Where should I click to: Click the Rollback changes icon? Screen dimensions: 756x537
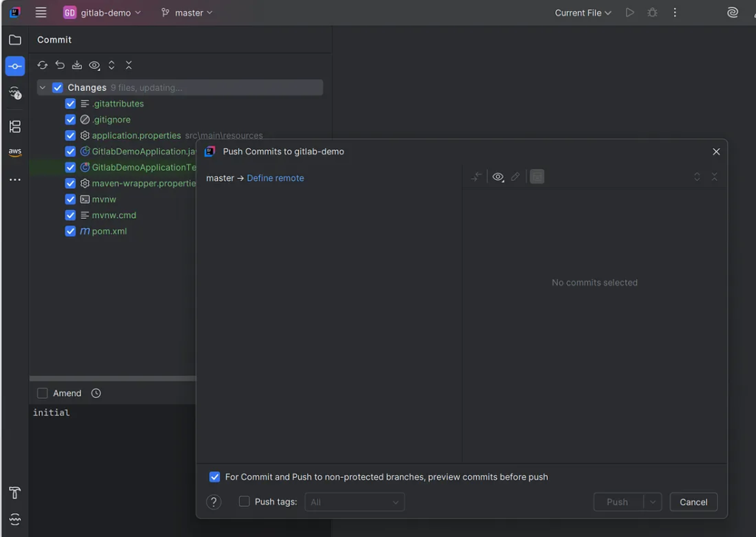click(60, 65)
